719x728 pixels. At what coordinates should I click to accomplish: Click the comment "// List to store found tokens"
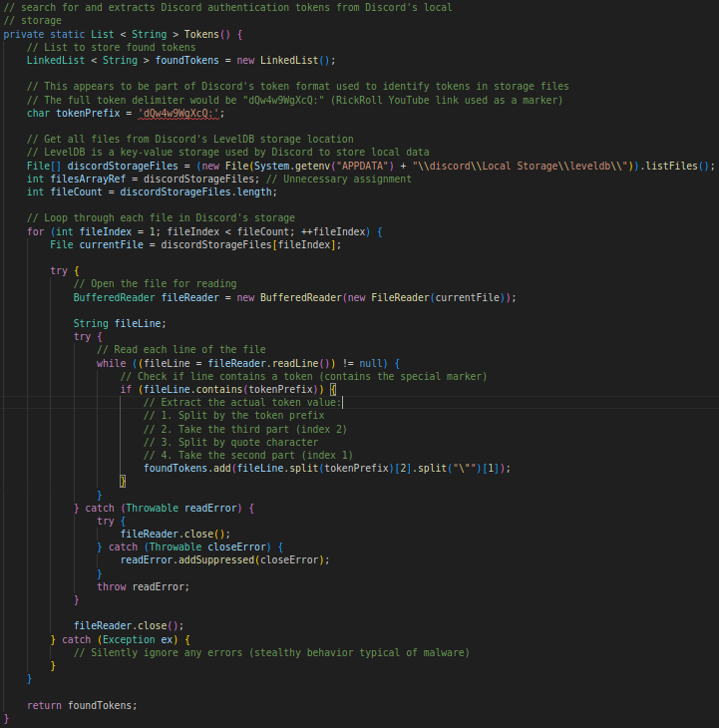coord(112,47)
